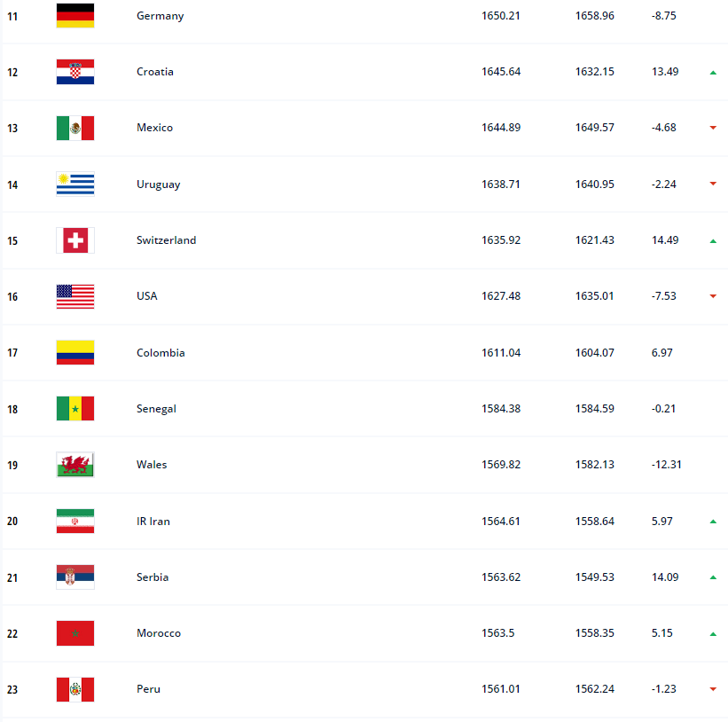Screen dimensions: 728x722
Task: Select the Mexico flag icon
Action: [75, 128]
